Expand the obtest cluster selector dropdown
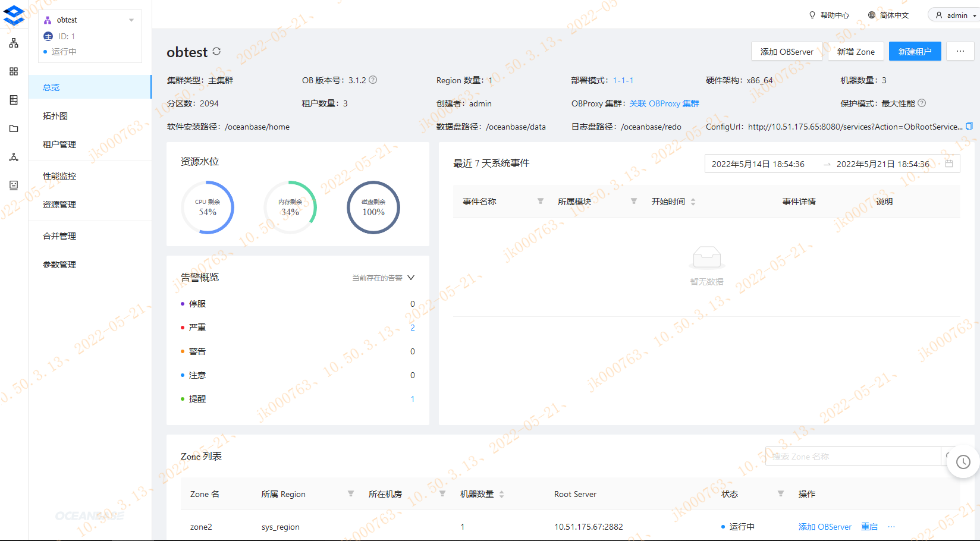The height and width of the screenshot is (541, 980). tap(131, 20)
